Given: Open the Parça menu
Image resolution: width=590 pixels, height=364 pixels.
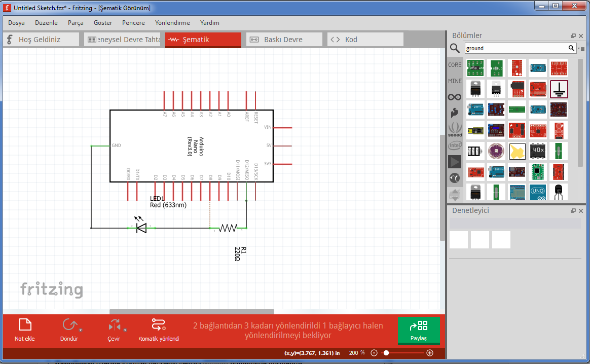Looking at the screenshot, I should (76, 23).
